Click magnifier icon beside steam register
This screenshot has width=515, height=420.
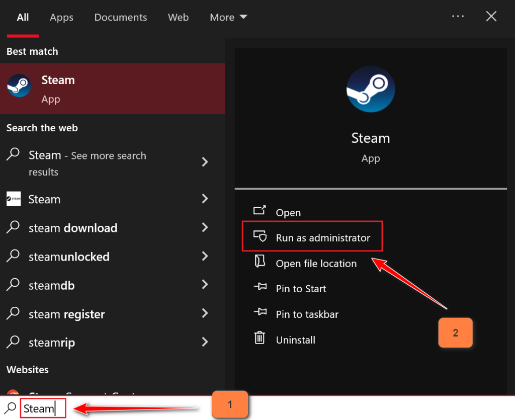(13, 313)
